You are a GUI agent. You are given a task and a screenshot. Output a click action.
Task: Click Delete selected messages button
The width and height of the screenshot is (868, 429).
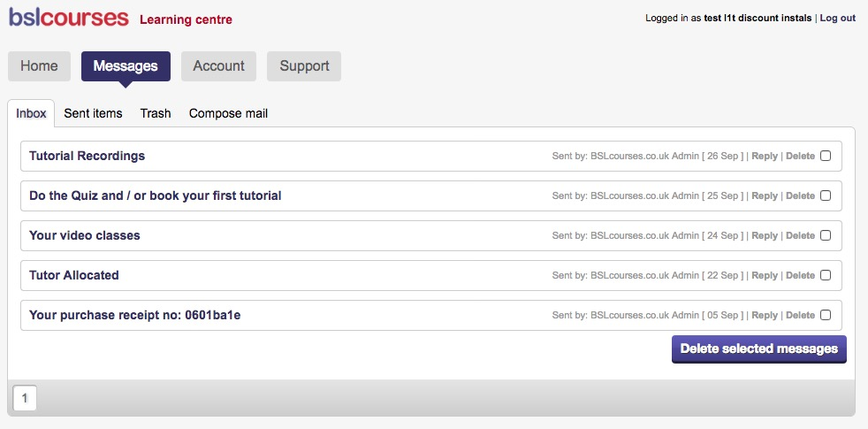[758, 349]
